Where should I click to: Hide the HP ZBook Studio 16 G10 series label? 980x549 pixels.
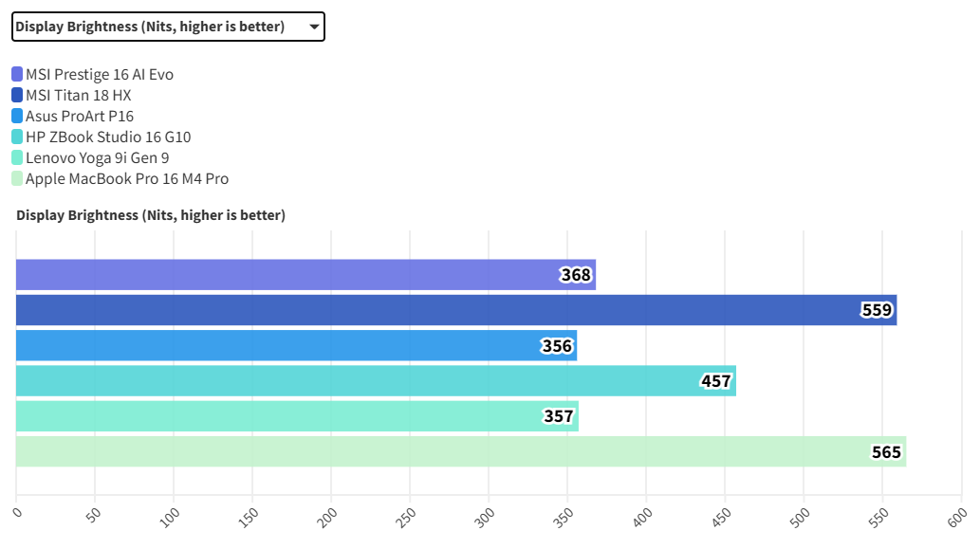108,137
